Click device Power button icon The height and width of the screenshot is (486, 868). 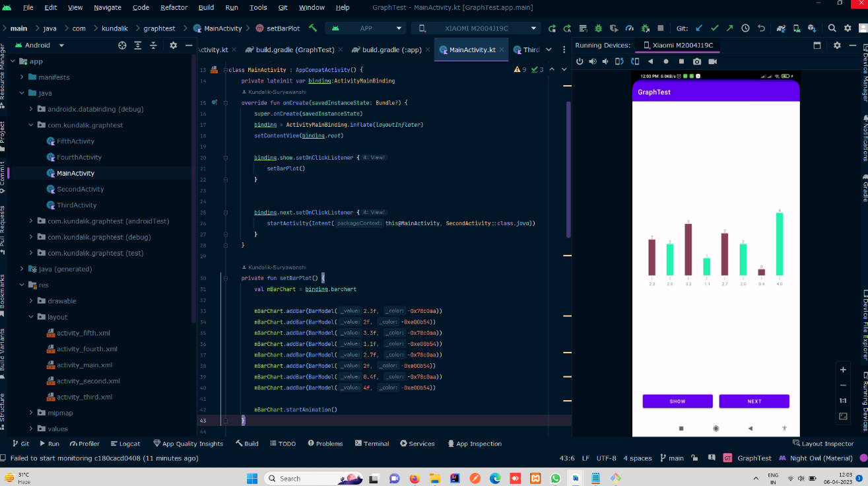pos(580,61)
